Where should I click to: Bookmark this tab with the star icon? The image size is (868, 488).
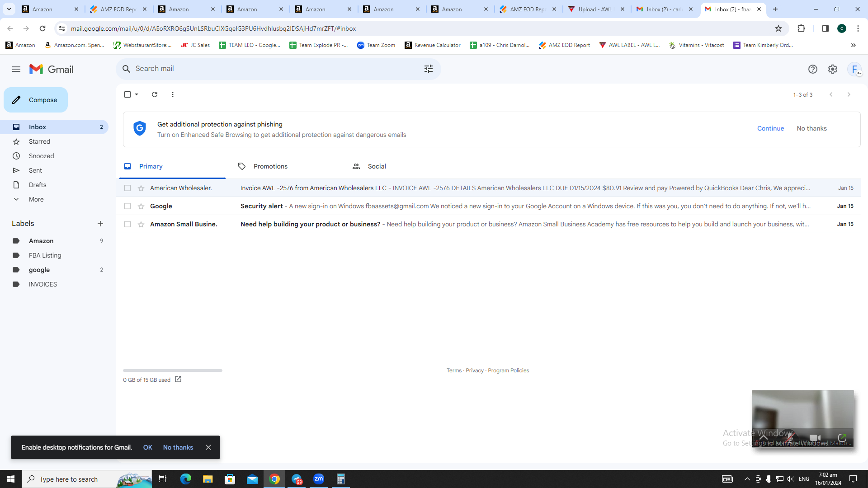point(778,28)
